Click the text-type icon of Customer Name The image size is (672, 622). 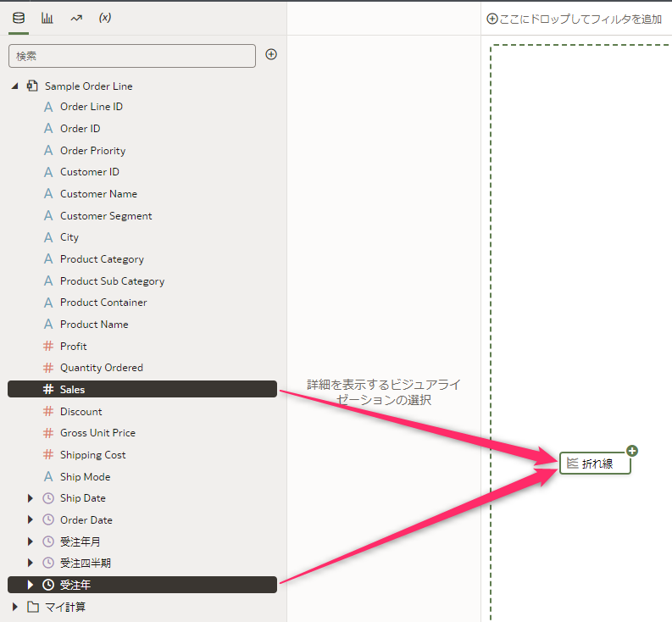pos(48,194)
